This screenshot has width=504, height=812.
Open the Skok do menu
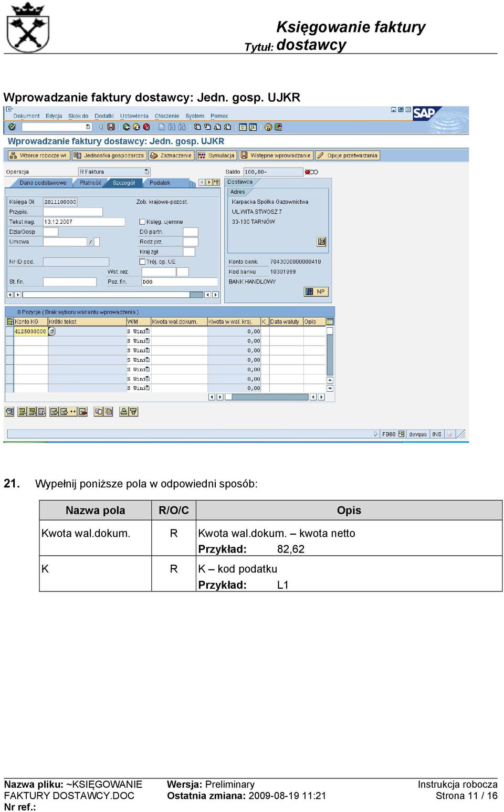tap(78, 116)
